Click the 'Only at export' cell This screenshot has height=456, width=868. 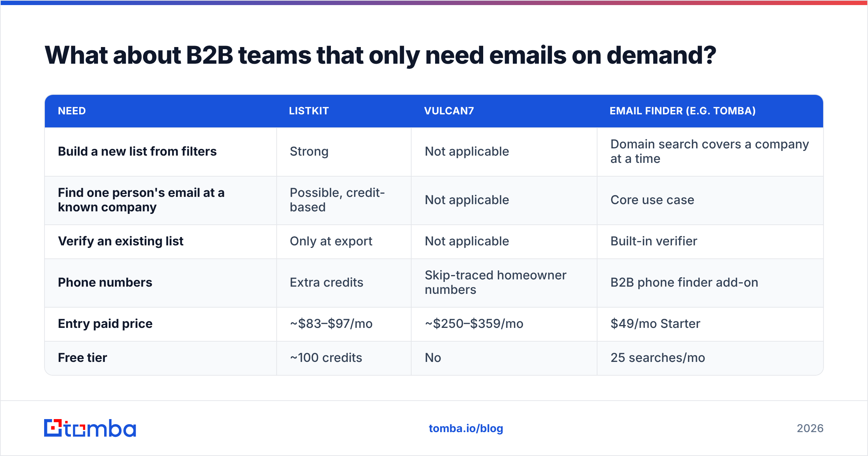(x=331, y=241)
